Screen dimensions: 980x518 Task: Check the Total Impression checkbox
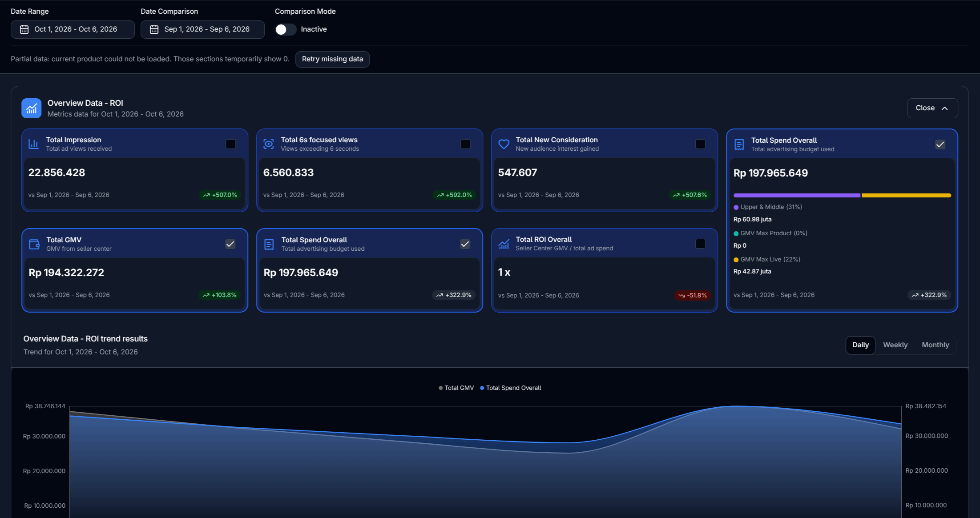230,144
